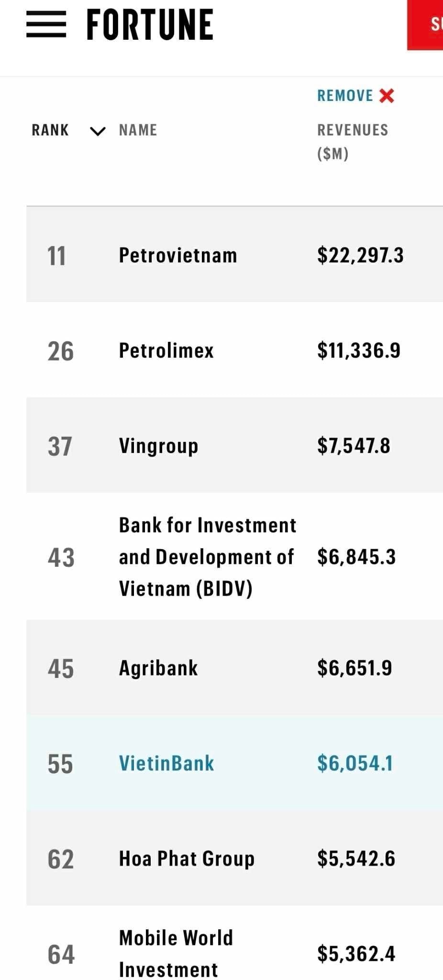Open the Hoa Phat Group entry
Screen dimensions: 443x980
click(x=187, y=858)
